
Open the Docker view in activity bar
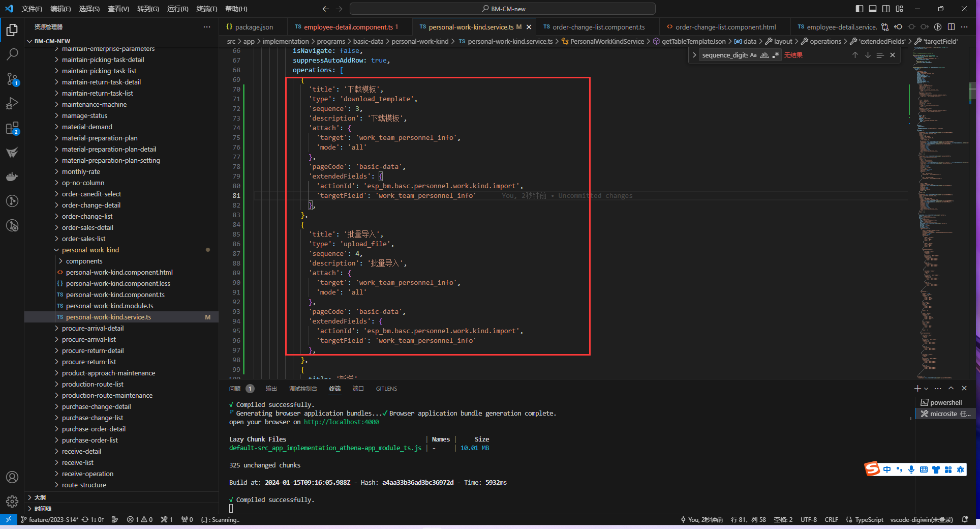coord(12,177)
